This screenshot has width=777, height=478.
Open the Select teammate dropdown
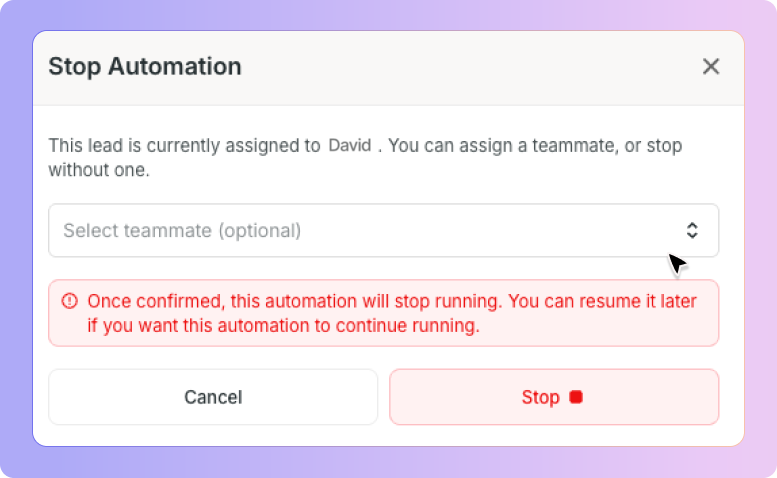pyautogui.click(x=384, y=230)
